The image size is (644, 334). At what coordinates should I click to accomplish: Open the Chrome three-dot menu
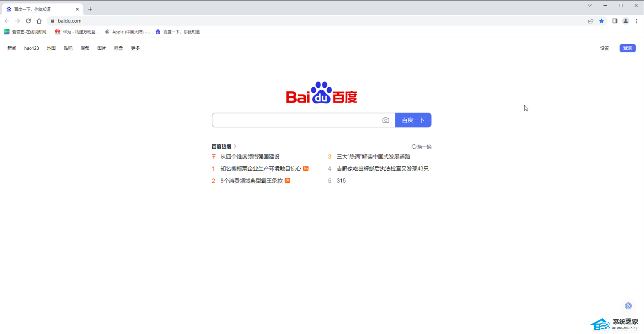click(637, 21)
